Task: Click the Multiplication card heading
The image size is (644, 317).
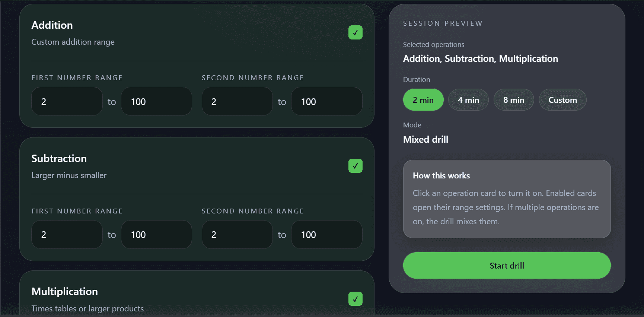Action: point(64,291)
